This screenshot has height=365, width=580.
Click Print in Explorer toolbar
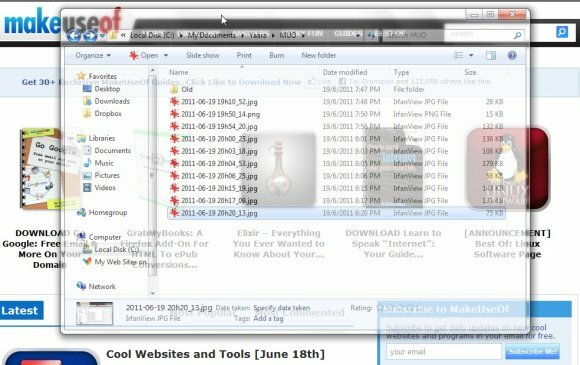(x=244, y=55)
